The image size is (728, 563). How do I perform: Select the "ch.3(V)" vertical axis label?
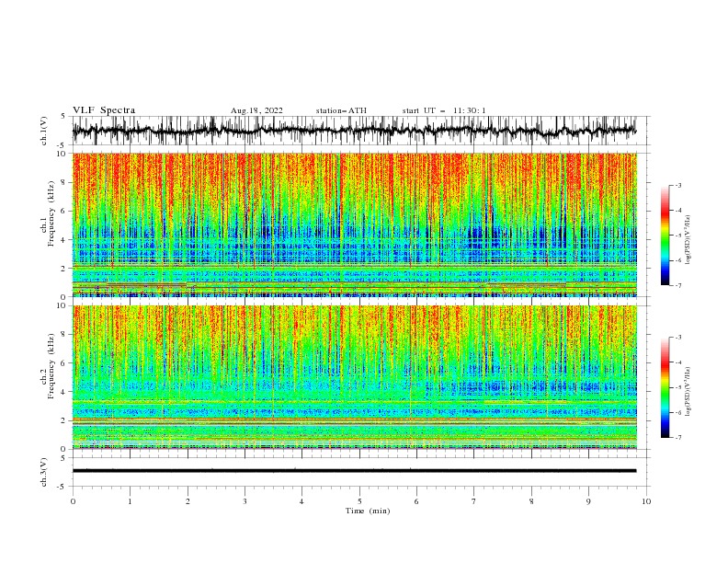pos(44,473)
